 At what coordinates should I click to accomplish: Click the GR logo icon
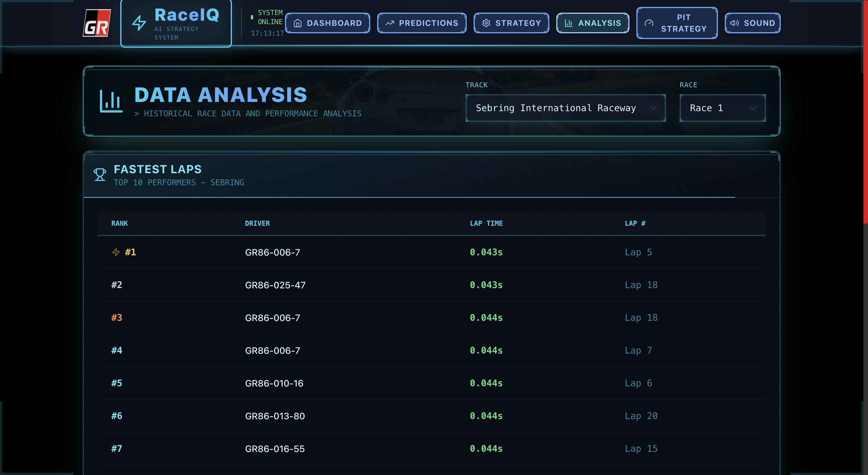point(97,23)
